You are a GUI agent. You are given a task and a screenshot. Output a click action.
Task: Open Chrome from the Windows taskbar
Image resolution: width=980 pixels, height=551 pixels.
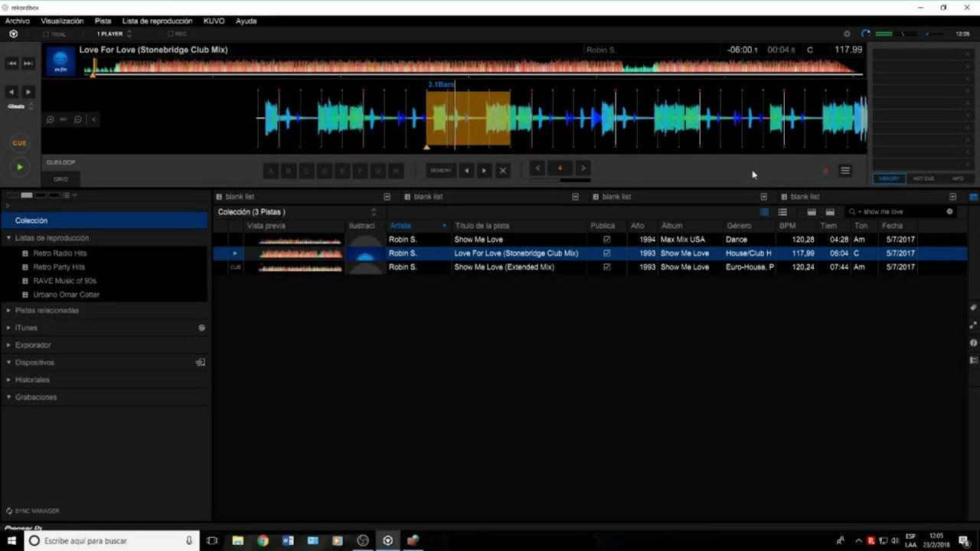coord(263,540)
